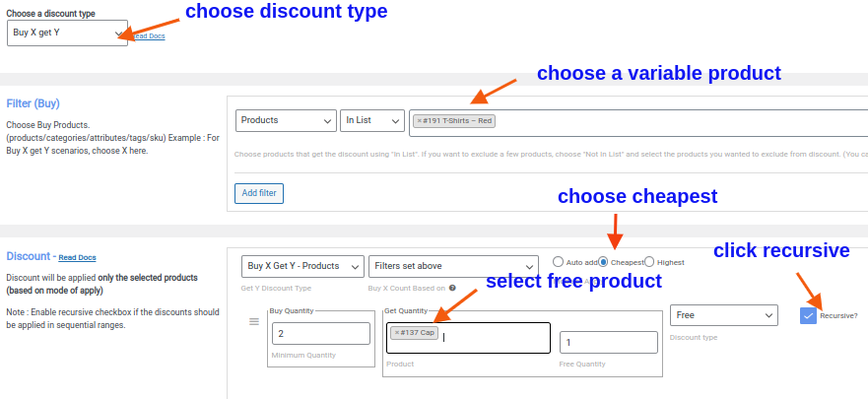Choose the Highest radio option

649,262
